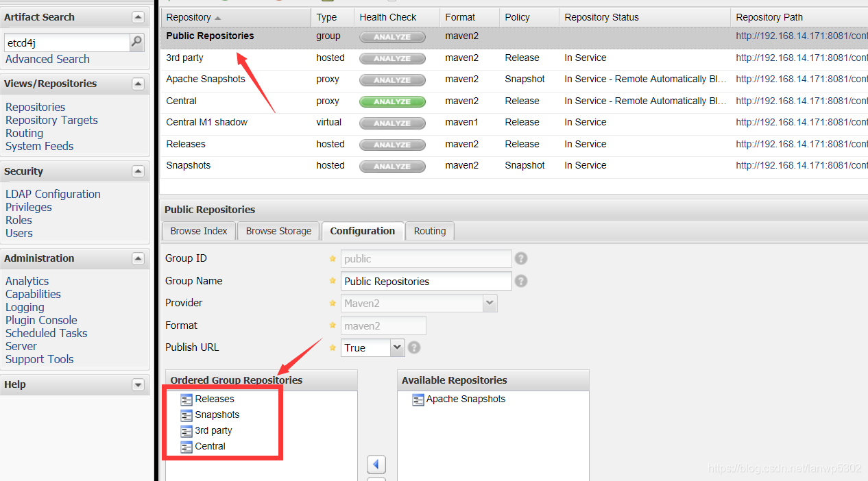Open the Users link
The width and height of the screenshot is (868, 481).
click(19, 233)
